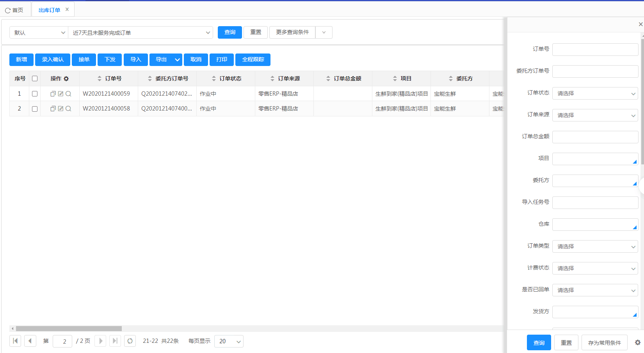644x353 pixels.
Task: Go to the last page icon
Action: 115,341
